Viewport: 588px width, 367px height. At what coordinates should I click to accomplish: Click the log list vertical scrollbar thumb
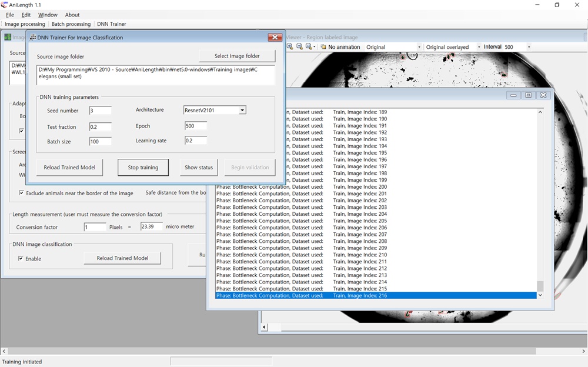point(540,286)
